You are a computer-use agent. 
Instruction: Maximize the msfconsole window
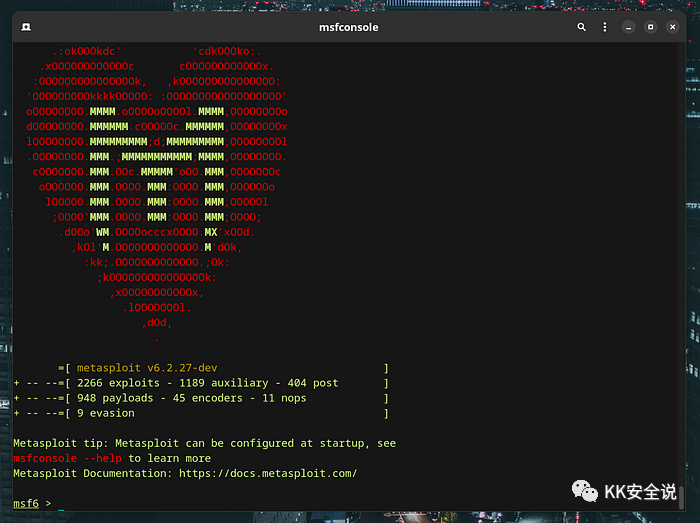pyautogui.click(x=650, y=27)
